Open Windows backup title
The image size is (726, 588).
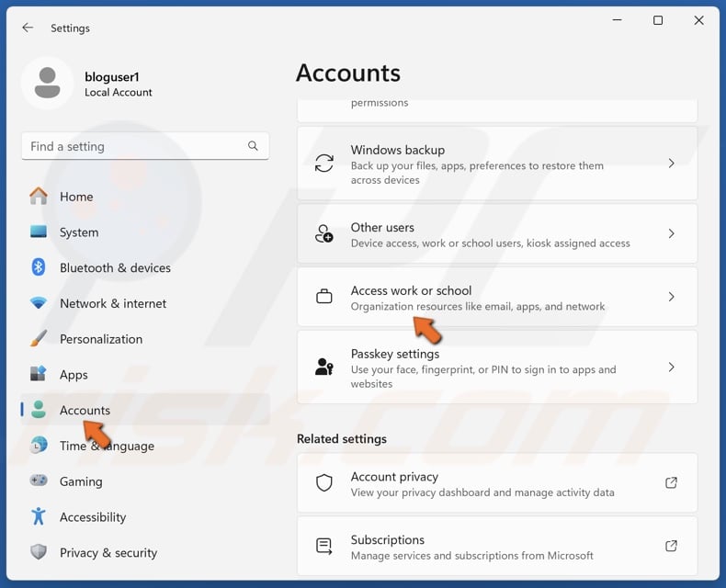pos(398,150)
